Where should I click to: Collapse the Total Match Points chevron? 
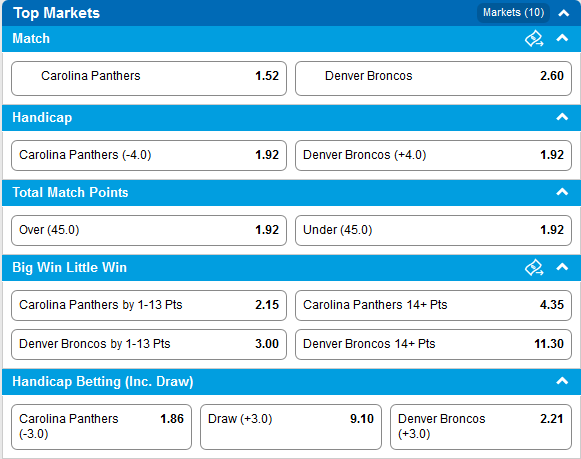point(562,192)
